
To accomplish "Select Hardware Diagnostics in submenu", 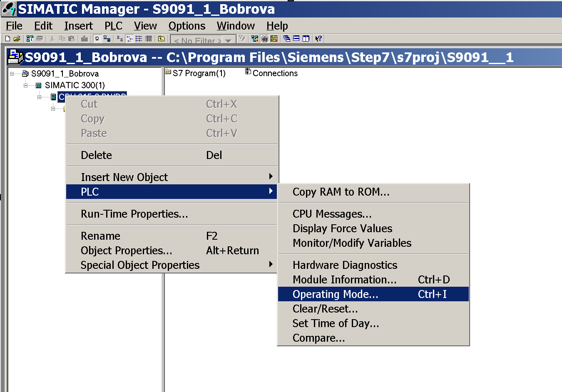I will tap(373, 265).
